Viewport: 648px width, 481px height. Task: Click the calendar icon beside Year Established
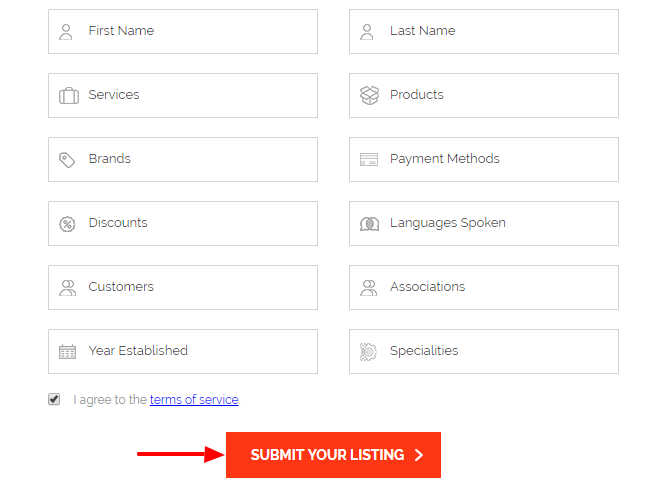pos(67,352)
